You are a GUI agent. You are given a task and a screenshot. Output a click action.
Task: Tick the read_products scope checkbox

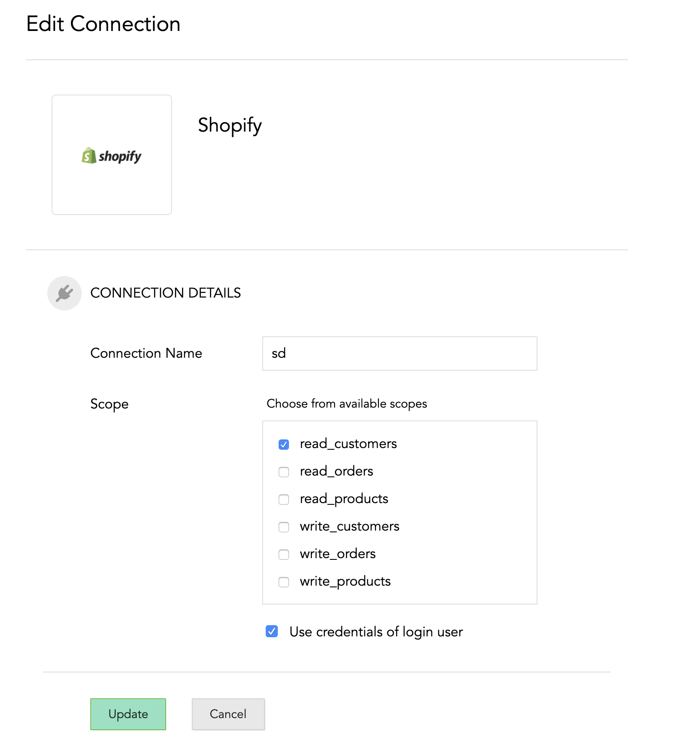pos(284,499)
